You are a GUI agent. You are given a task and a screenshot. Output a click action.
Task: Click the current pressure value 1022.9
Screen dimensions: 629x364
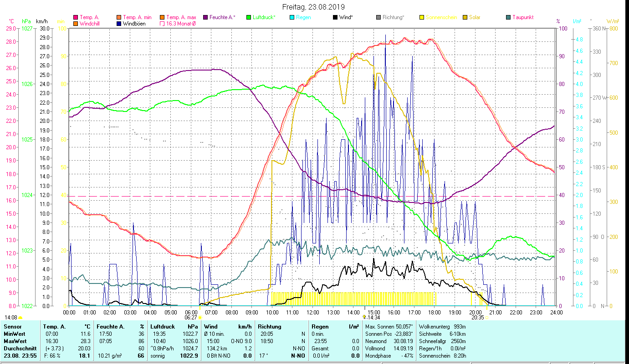pyautogui.click(x=189, y=355)
